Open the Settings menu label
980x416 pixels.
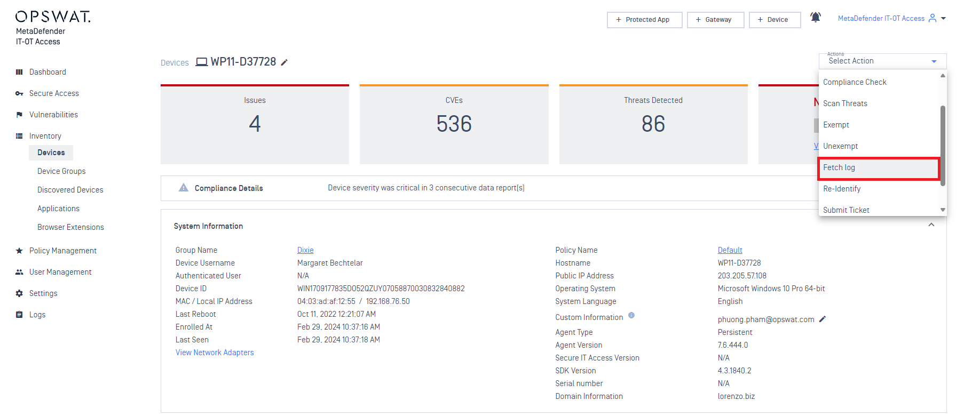43,293
